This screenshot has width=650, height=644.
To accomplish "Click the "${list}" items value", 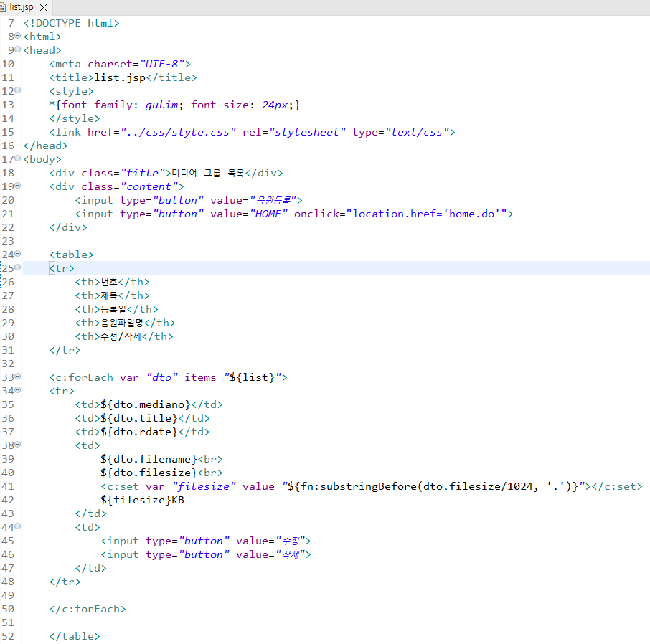I will [x=252, y=377].
